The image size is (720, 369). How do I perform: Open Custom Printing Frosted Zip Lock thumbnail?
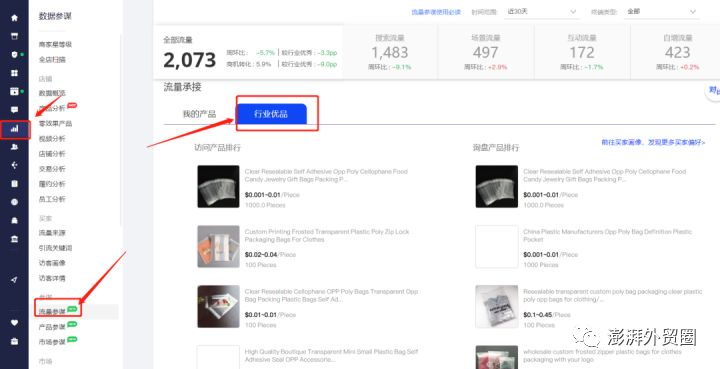pyautogui.click(x=218, y=246)
